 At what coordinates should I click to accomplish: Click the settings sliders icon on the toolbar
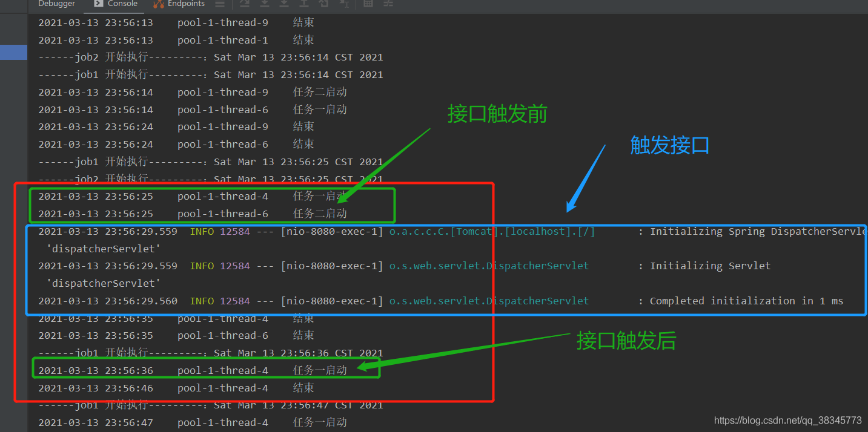[x=388, y=4]
